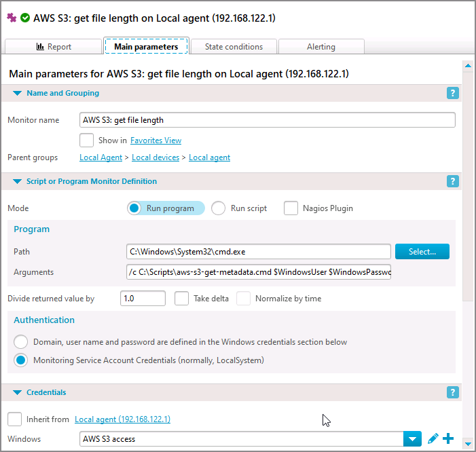Open the Favorites View link
The height and width of the screenshot is (452, 476).
coord(155,140)
